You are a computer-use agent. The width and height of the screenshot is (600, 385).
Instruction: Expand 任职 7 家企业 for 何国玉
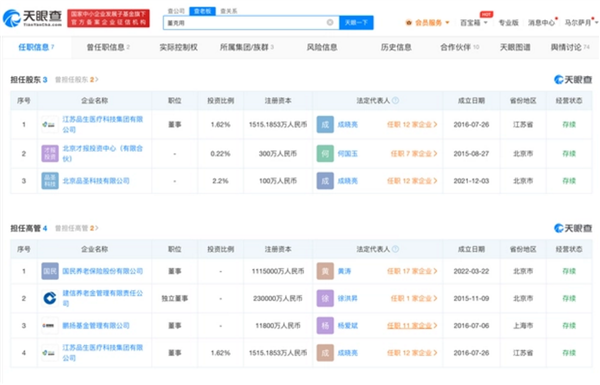pyautogui.click(x=414, y=153)
